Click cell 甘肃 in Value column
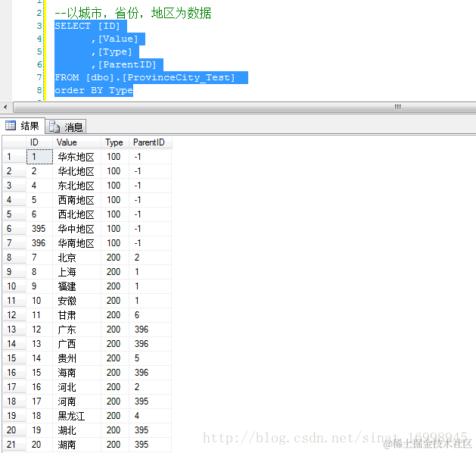 pos(76,315)
